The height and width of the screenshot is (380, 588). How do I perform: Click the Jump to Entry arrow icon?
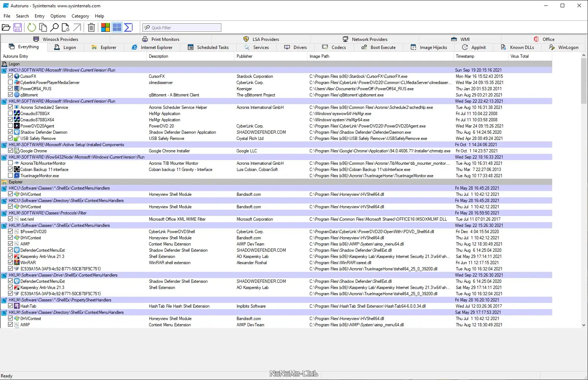[x=77, y=27]
